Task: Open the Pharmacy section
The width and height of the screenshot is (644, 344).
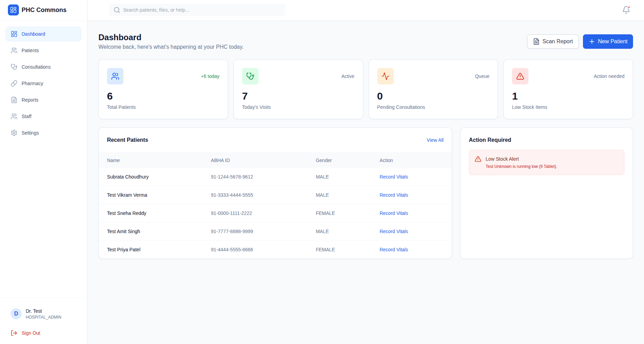Action: (x=32, y=83)
